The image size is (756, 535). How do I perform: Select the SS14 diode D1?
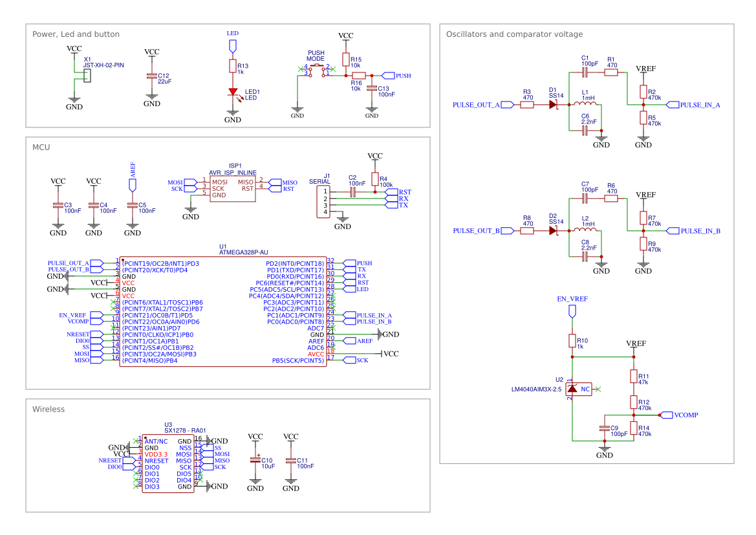pos(553,104)
